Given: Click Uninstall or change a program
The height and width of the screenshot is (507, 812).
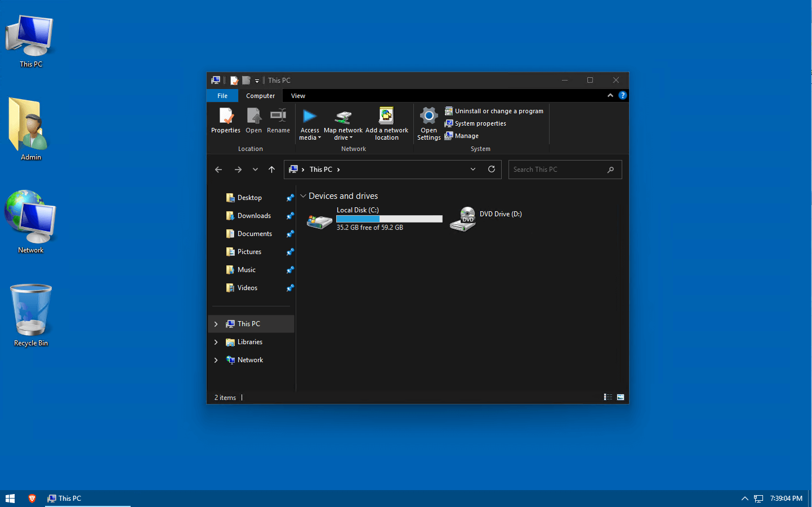Looking at the screenshot, I should coord(494,111).
